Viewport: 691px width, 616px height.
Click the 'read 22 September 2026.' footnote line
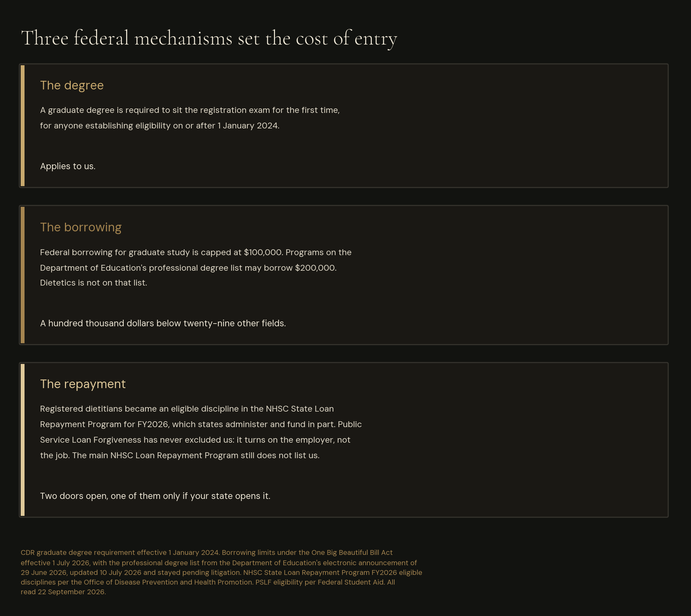click(x=63, y=592)
